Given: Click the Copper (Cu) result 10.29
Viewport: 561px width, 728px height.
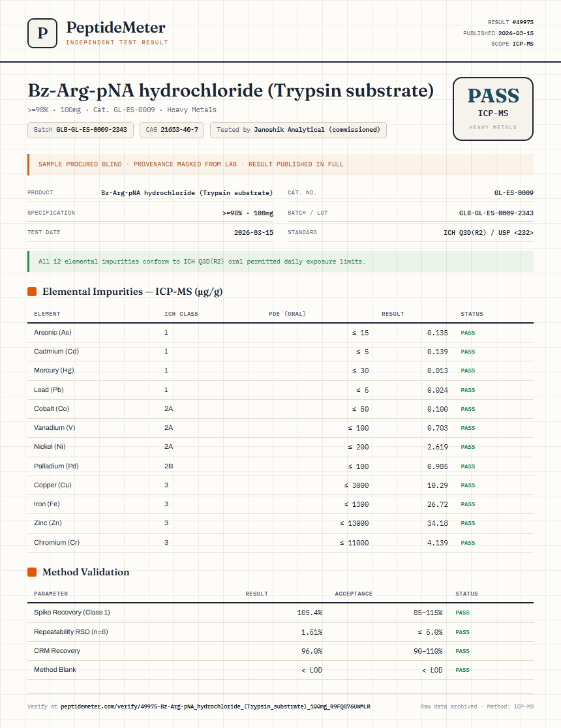Looking at the screenshot, I should (x=438, y=485).
